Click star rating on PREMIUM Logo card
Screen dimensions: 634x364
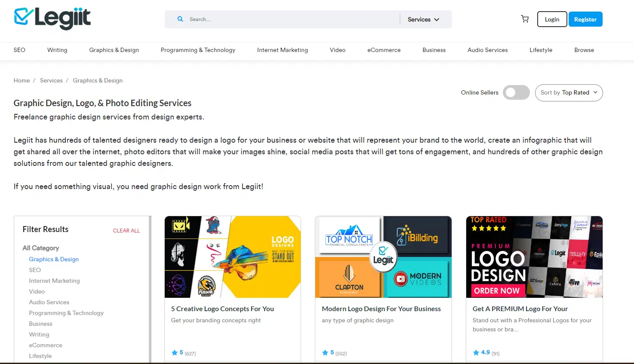coord(481,352)
